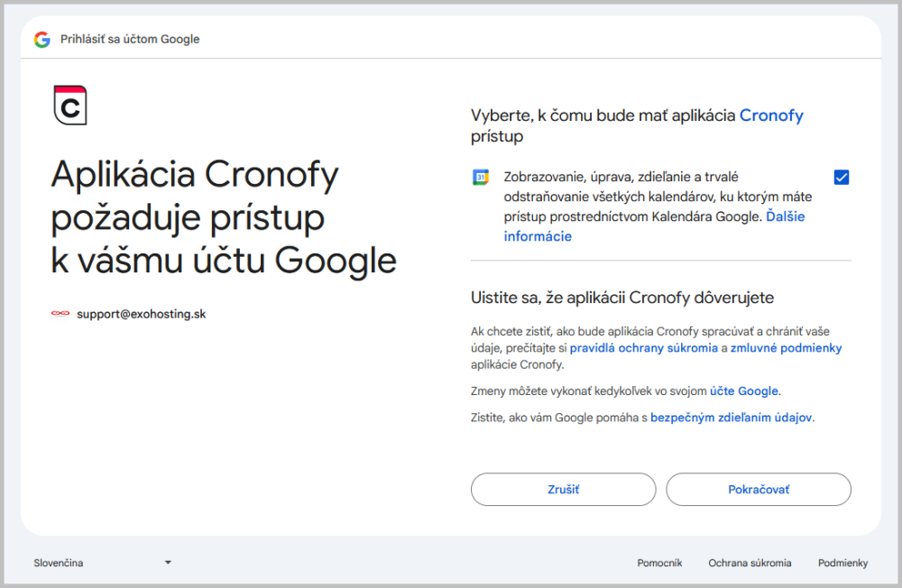Click the Zrušiť button

(x=563, y=489)
